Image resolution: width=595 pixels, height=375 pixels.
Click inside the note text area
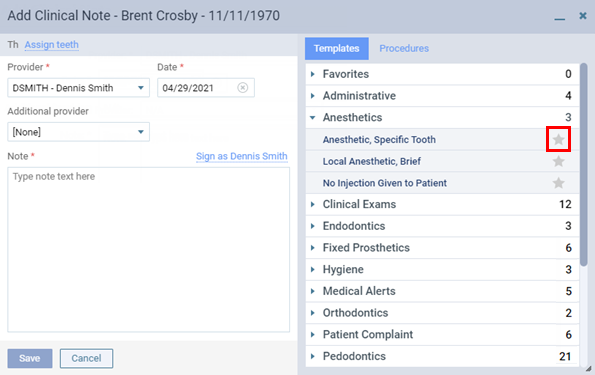click(x=148, y=250)
